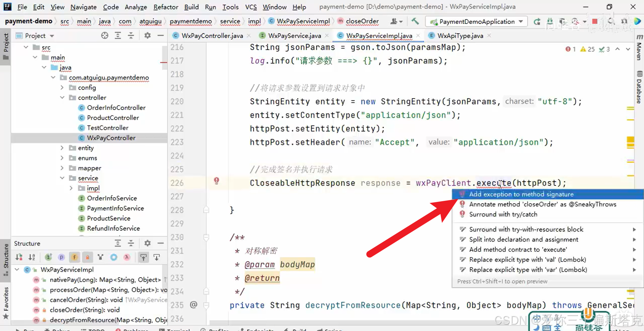Click Collapse All in Project panel header
Viewport: 644px width, 331px height.
(131, 36)
